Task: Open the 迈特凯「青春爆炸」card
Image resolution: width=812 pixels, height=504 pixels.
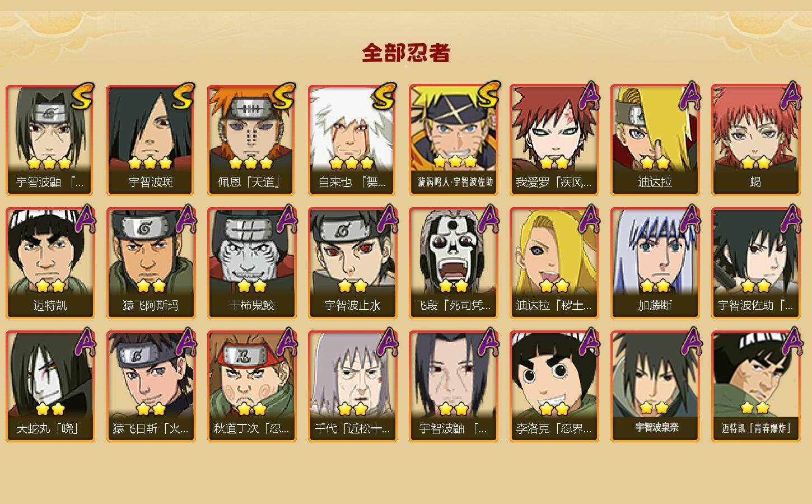Action: click(x=755, y=386)
